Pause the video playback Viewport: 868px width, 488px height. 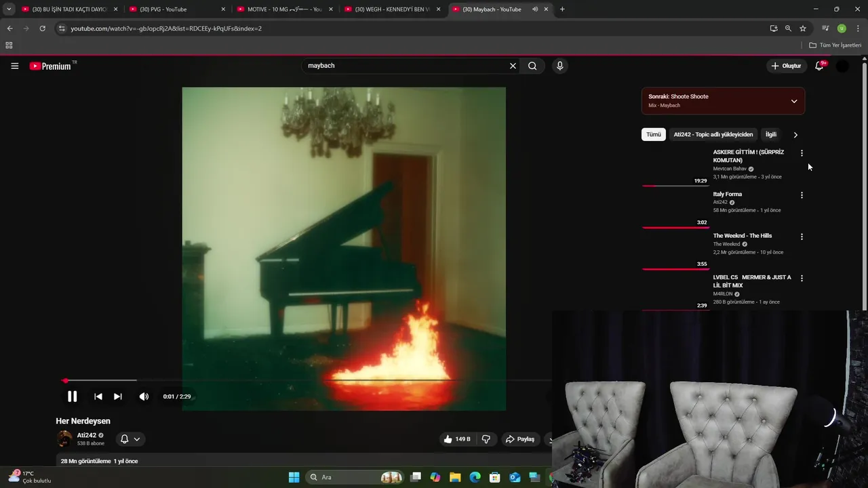[72, 396]
